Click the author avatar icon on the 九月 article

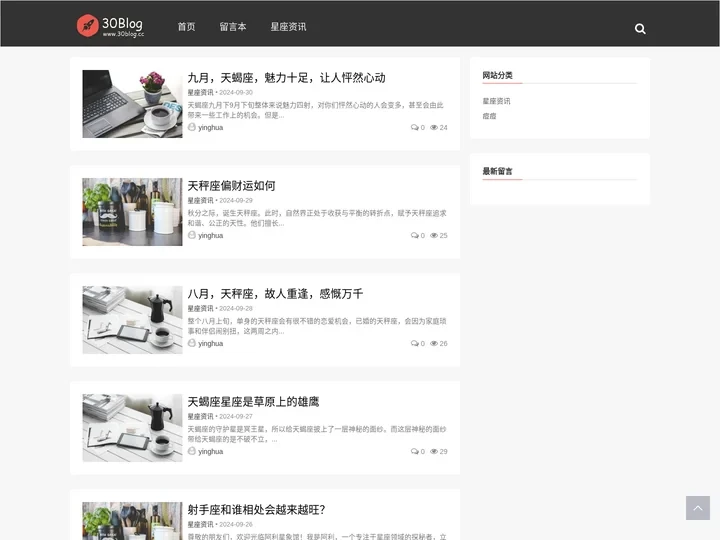[192, 127]
